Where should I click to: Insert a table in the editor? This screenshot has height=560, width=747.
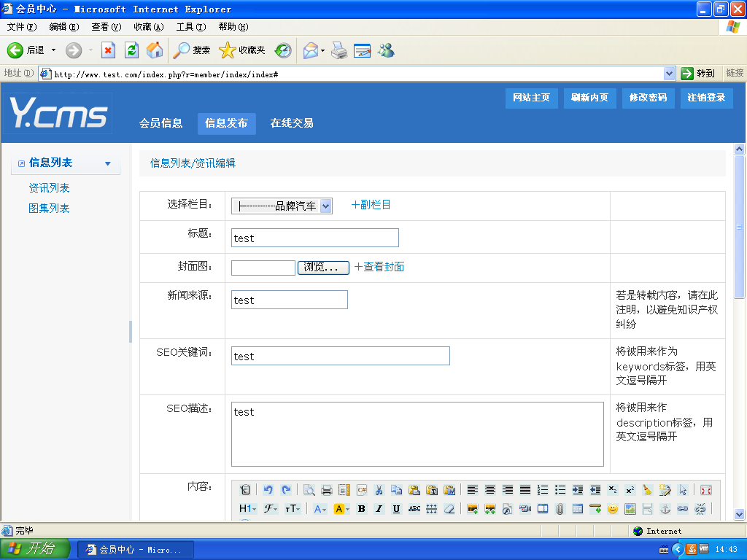click(x=578, y=508)
